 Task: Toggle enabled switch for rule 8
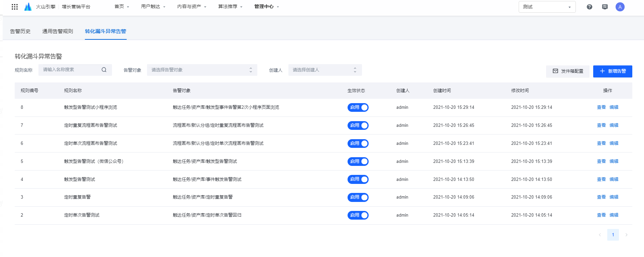click(358, 107)
